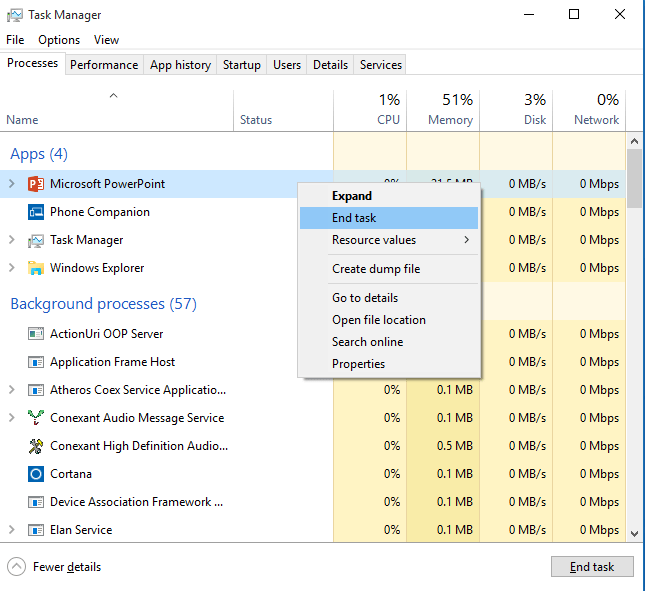Choose Search online in context menu
This screenshot has height=591, width=645.
[389, 342]
